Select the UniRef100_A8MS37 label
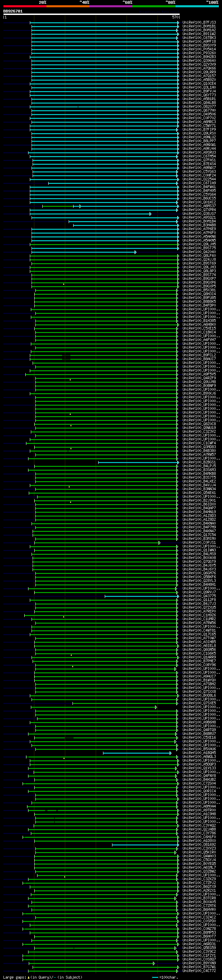 tap(199, 206)
